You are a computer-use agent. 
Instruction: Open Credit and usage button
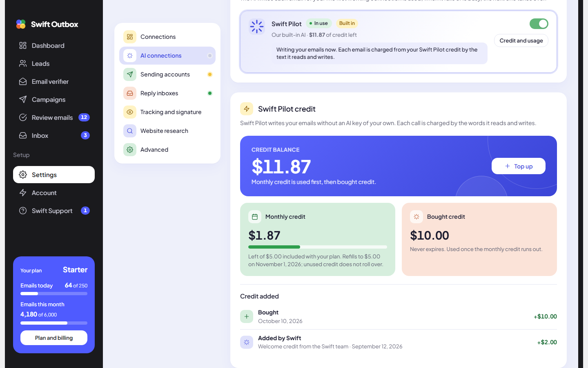pos(521,40)
